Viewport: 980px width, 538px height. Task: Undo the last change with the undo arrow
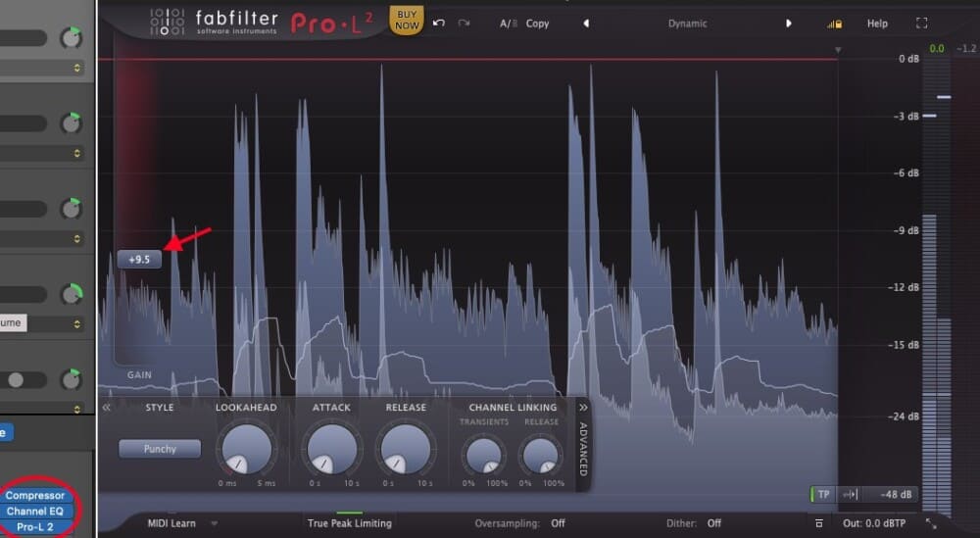tap(439, 24)
